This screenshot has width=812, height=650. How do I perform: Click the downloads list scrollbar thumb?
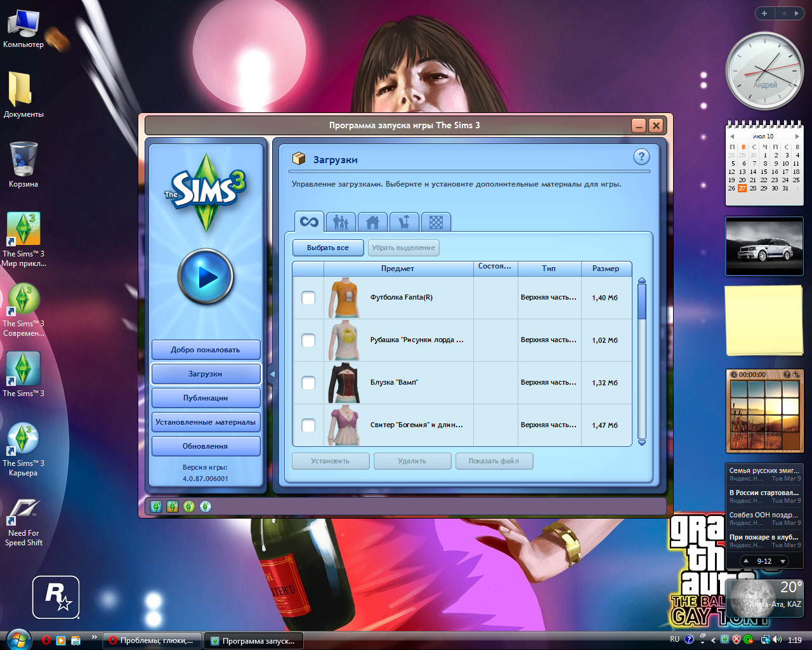(642, 302)
